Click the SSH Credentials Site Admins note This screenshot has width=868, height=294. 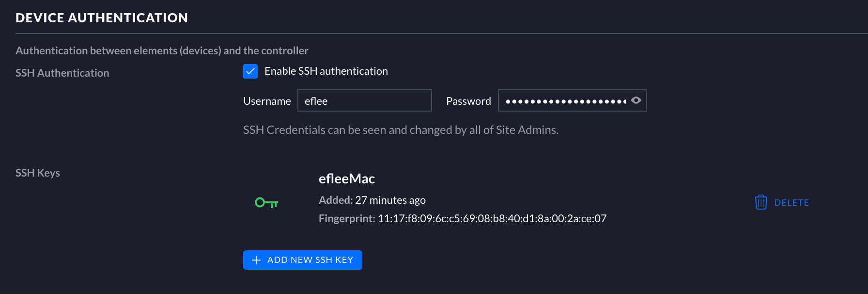pyautogui.click(x=401, y=130)
